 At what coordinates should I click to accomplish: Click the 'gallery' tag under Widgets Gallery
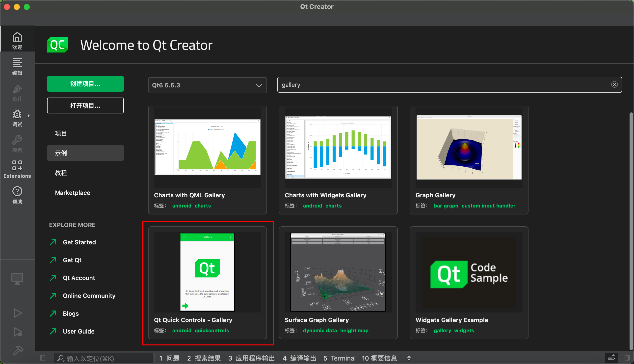coord(442,331)
